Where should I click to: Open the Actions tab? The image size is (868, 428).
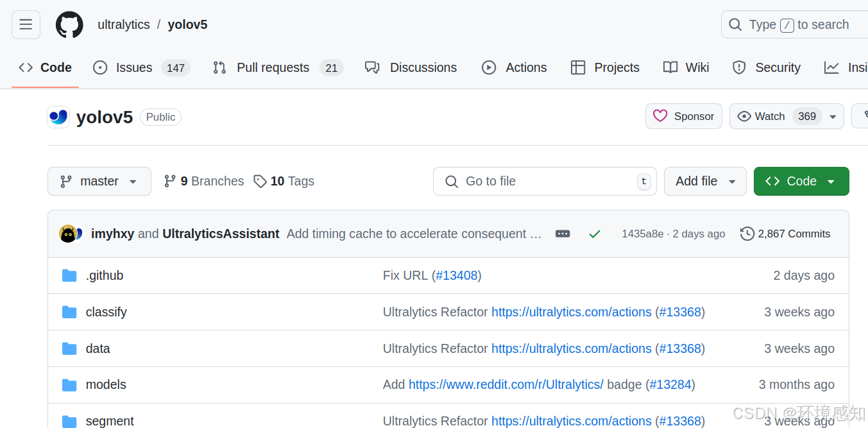[x=515, y=67]
